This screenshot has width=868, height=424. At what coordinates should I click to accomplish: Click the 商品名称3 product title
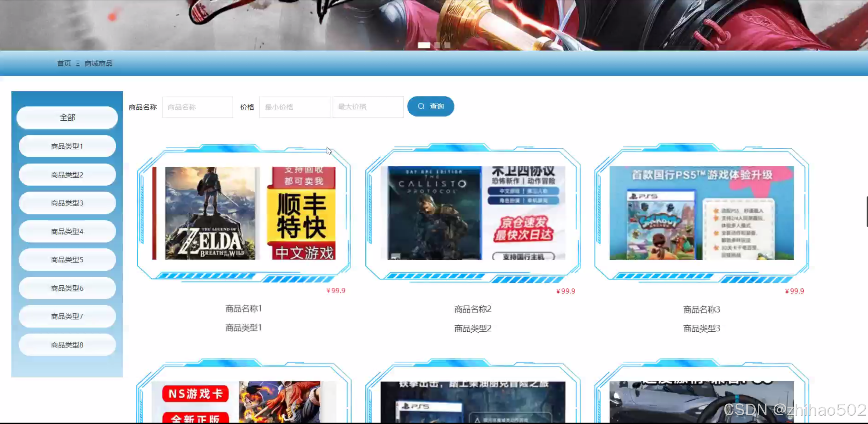click(702, 310)
